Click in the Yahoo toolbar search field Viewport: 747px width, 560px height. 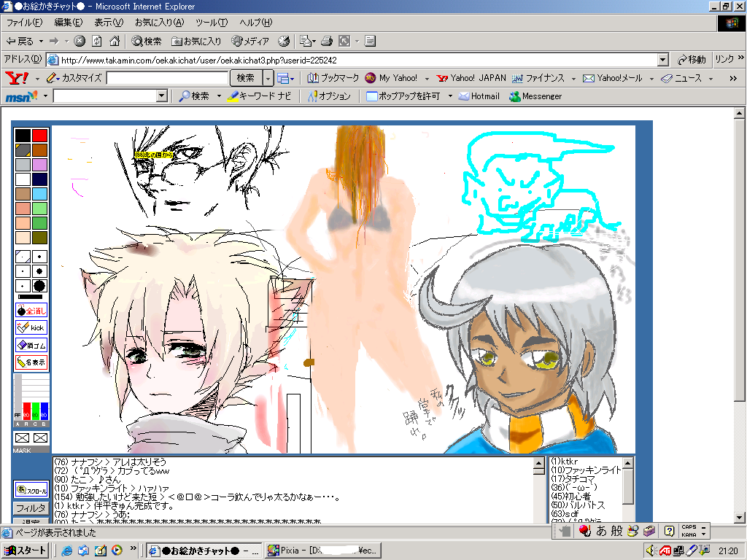(x=167, y=78)
